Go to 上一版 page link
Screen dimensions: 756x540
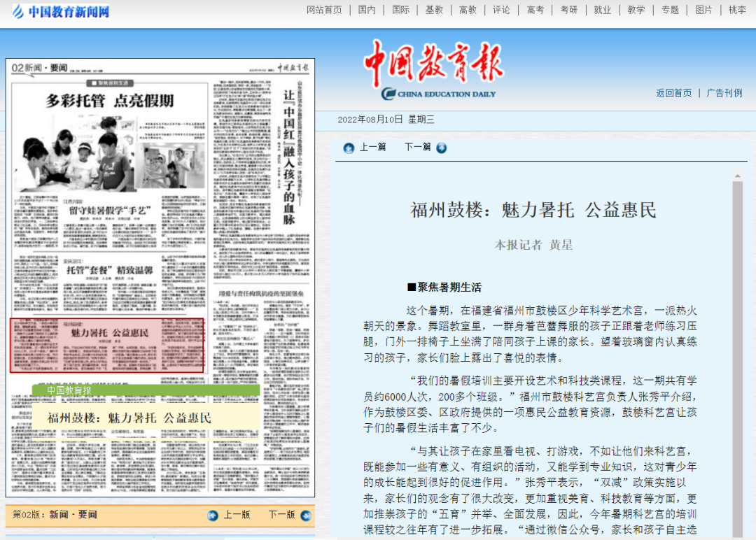click(x=237, y=515)
